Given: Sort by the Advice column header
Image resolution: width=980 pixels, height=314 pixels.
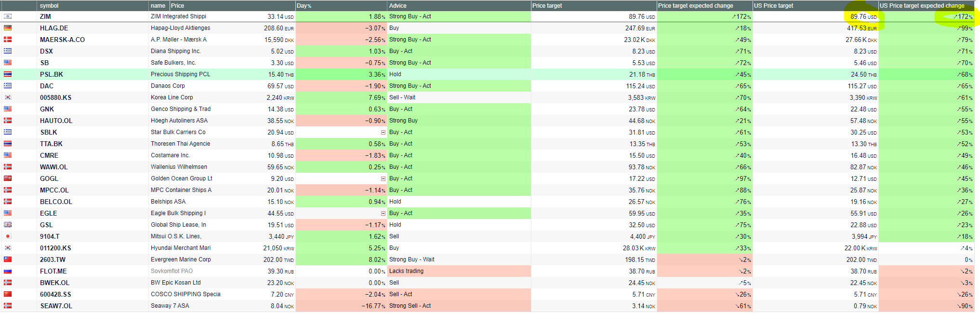Looking at the screenshot, I should (459, 6).
